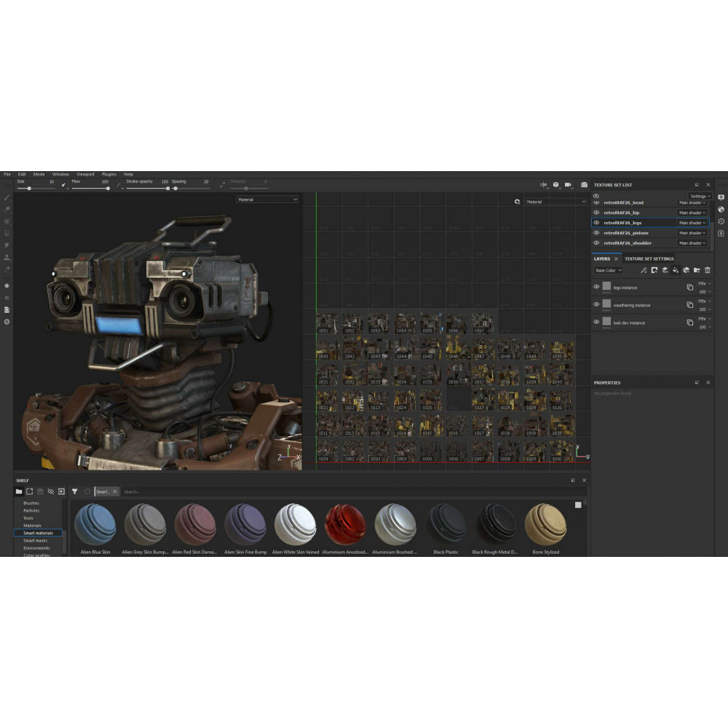The width and height of the screenshot is (728, 728).
Task: Click the add fill layer icon
Action: pyautogui.click(x=675, y=270)
